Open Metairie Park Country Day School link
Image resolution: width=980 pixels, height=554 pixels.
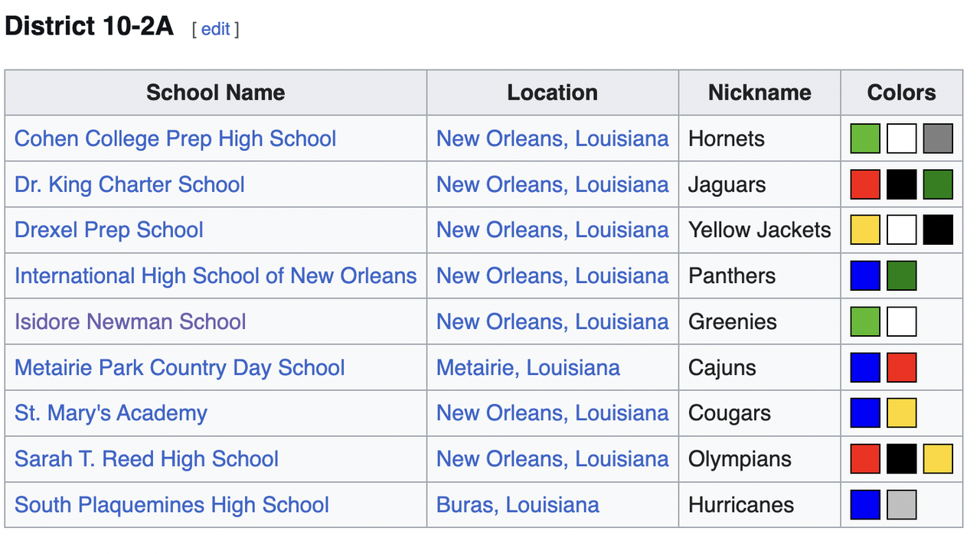(x=180, y=368)
